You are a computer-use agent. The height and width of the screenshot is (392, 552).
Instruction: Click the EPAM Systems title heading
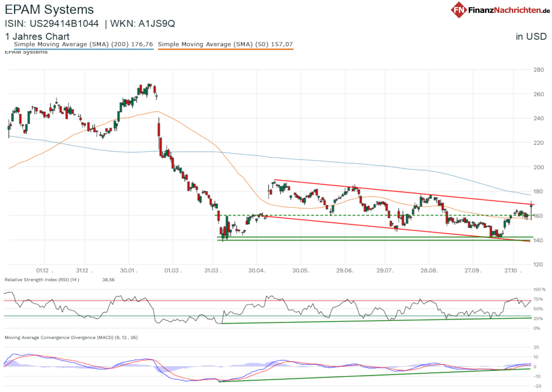pos(49,9)
